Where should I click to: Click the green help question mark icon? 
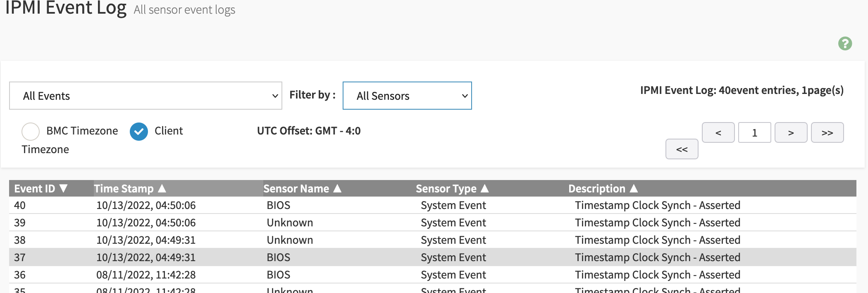pyautogui.click(x=845, y=43)
